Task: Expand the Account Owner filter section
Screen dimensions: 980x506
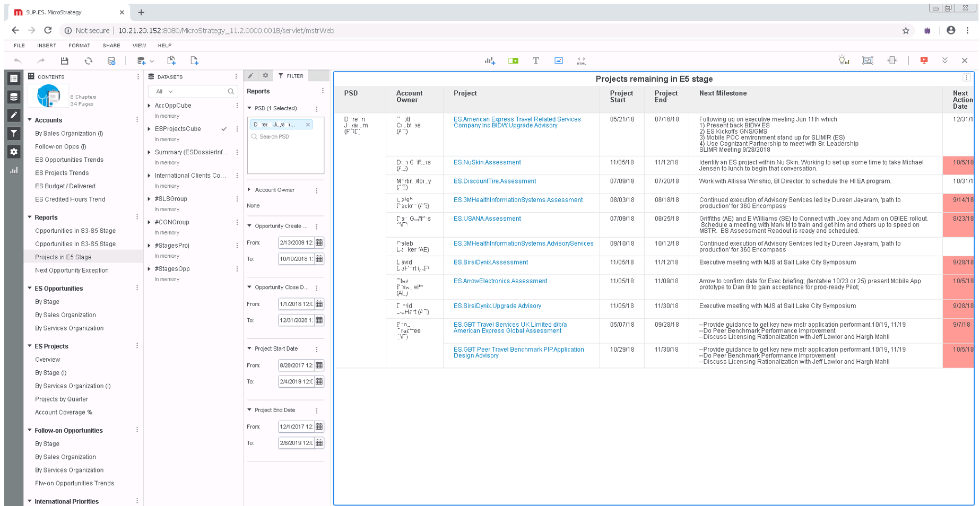Action: (249, 190)
